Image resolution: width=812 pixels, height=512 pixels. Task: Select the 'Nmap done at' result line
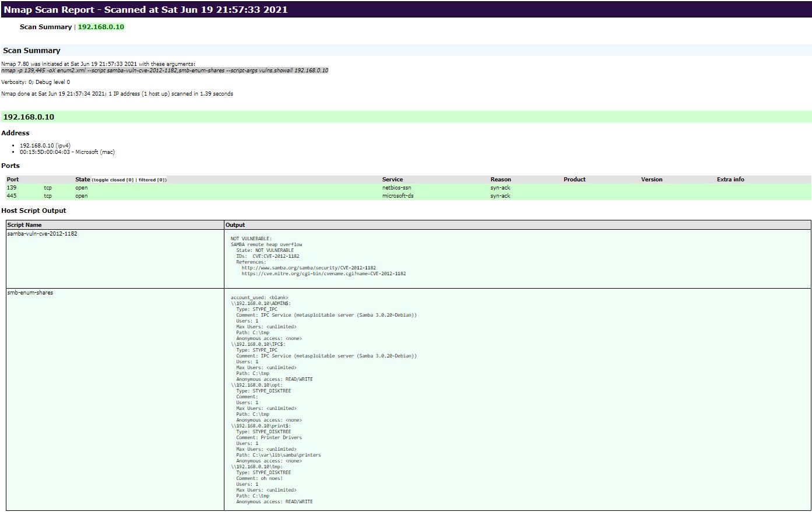117,94
